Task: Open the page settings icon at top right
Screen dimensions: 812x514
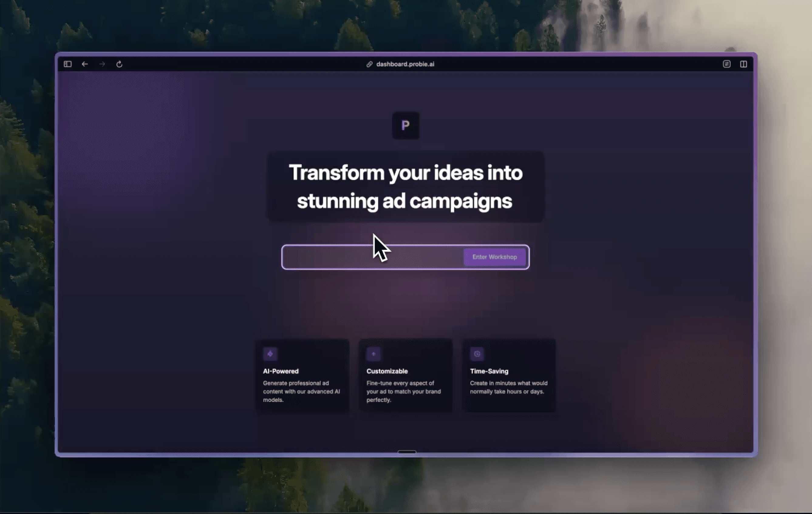Action: 726,64
